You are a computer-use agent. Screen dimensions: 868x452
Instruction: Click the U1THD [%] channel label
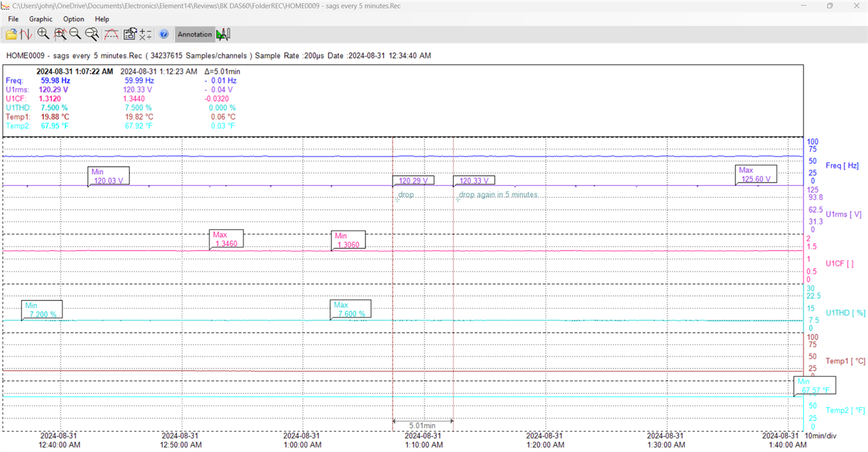tap(845, 312)
